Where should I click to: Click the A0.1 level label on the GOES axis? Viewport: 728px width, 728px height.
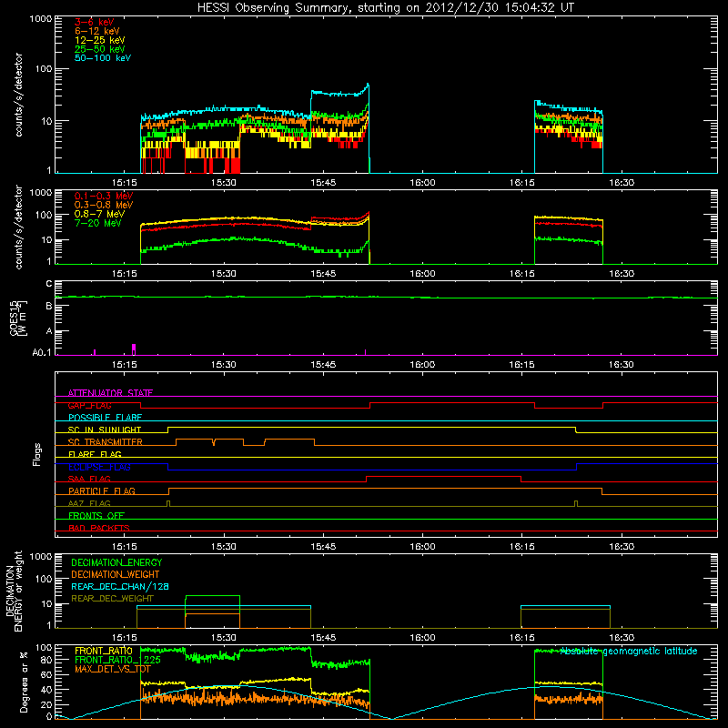42,353
